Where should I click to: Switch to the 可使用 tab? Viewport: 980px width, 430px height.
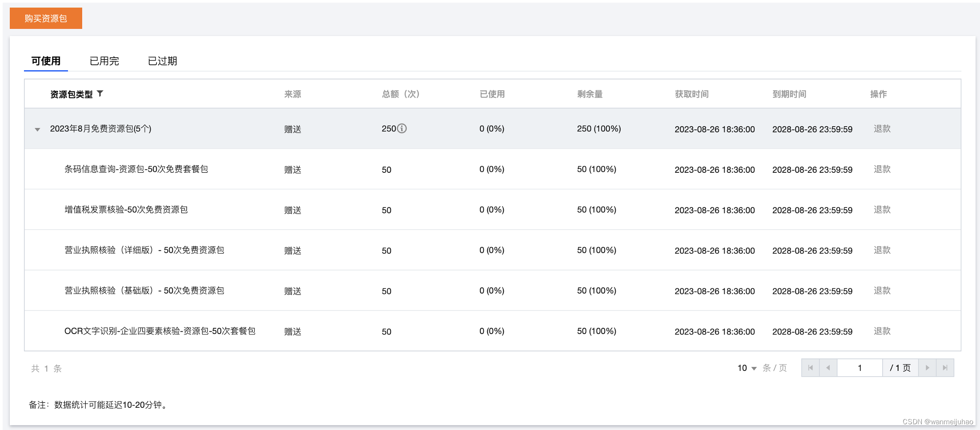click(x=46, y=61)
